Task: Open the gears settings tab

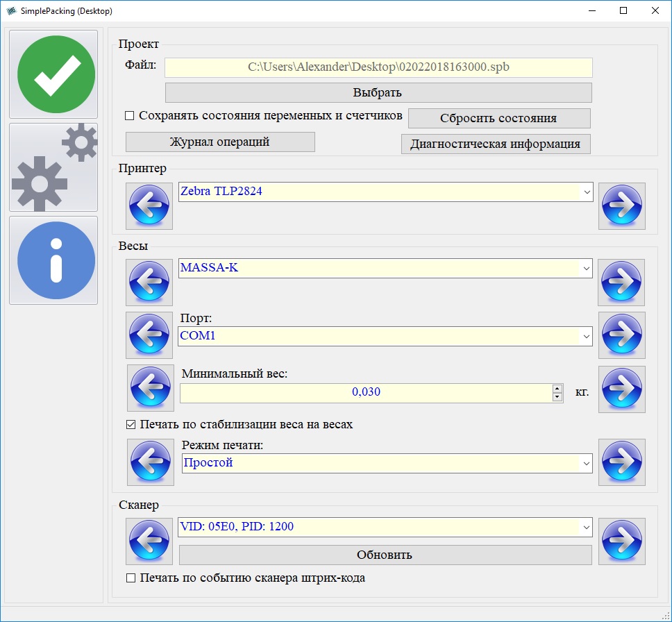Action: 53,167
